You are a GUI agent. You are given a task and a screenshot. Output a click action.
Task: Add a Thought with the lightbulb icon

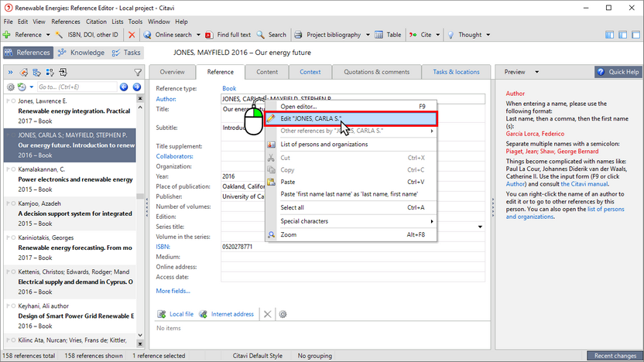click(451, 35)
